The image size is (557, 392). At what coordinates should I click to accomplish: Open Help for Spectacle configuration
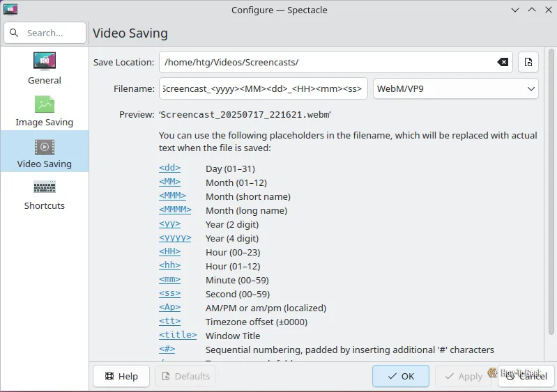click(121, 376)
